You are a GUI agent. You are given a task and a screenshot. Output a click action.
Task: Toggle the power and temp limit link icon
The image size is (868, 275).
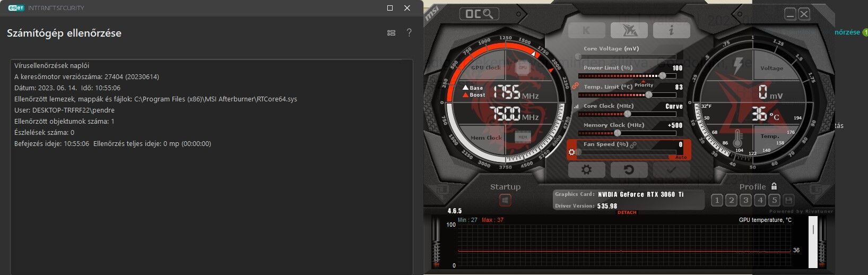click(575, 86)
